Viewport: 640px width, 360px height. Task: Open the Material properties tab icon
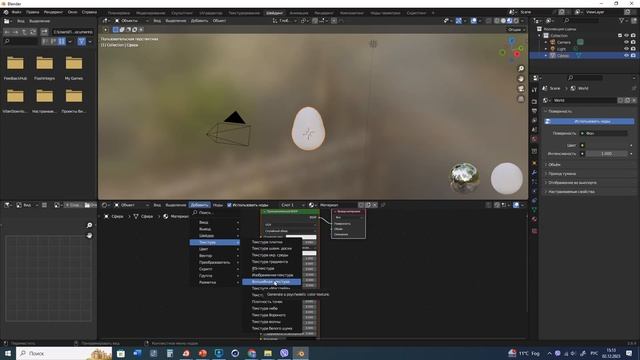[x=534, y=220]
